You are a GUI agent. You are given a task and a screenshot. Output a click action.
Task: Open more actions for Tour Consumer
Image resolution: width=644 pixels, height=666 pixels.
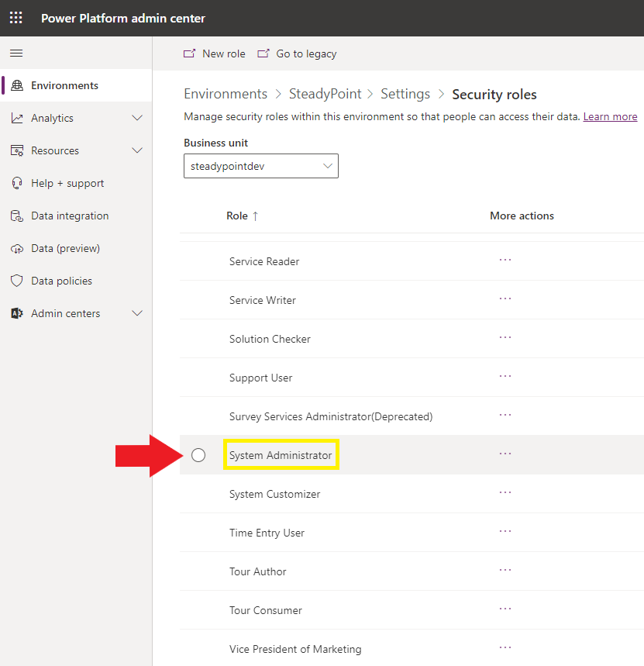click(505, 609)
